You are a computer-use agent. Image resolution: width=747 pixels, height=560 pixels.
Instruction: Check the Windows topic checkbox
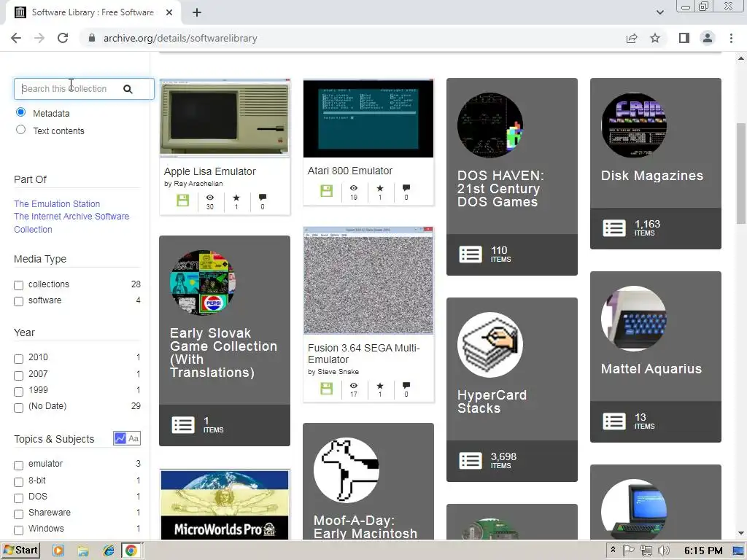click(18, 531)
